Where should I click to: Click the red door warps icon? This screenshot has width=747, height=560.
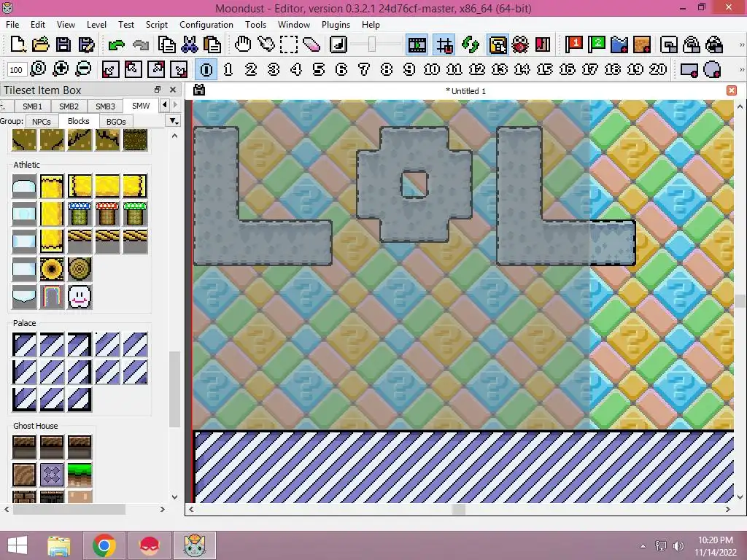tap(543, 44)
